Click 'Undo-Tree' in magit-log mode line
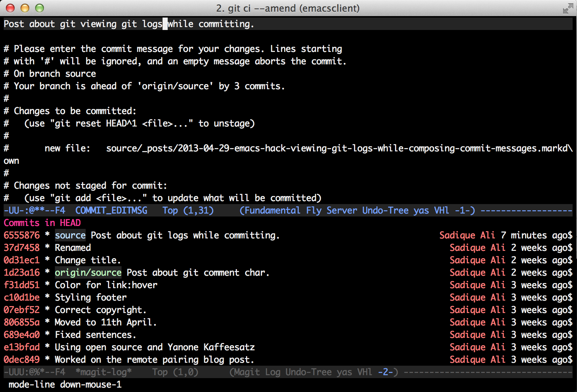The image size is (577, 392). tap(309, 372)
